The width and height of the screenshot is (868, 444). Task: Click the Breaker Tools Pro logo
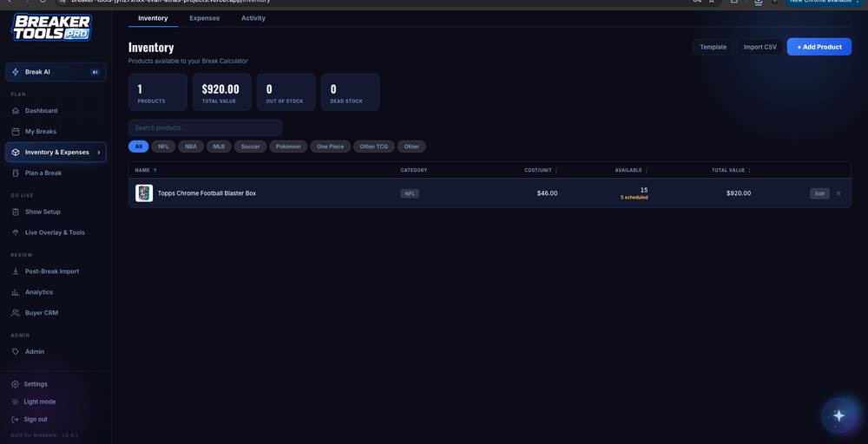pos(51,27)
